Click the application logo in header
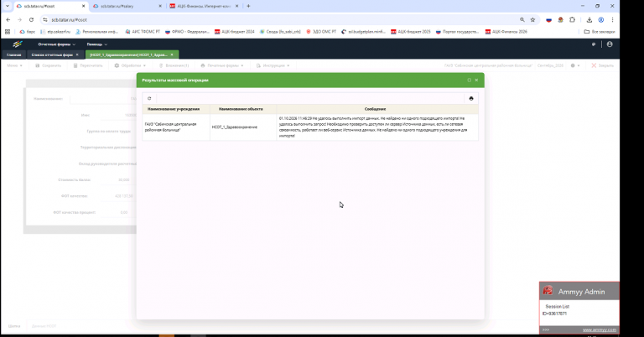This screenshot has height=337, width=644. (18, 44)
